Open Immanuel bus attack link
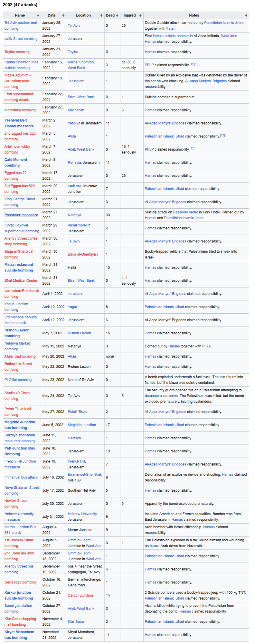 [x=21, y=478]
